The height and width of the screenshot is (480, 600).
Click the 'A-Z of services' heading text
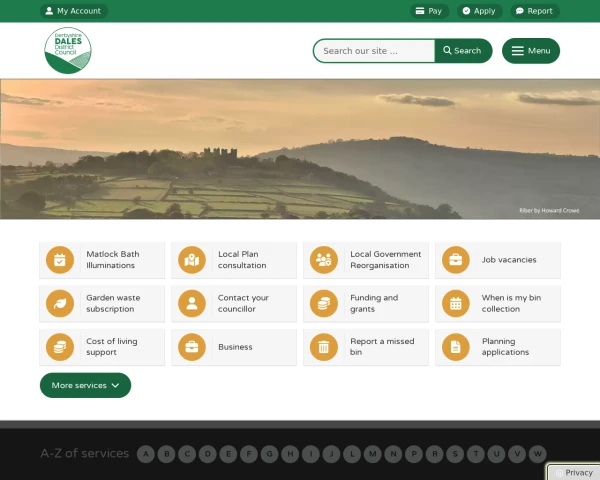pos(85,453)
